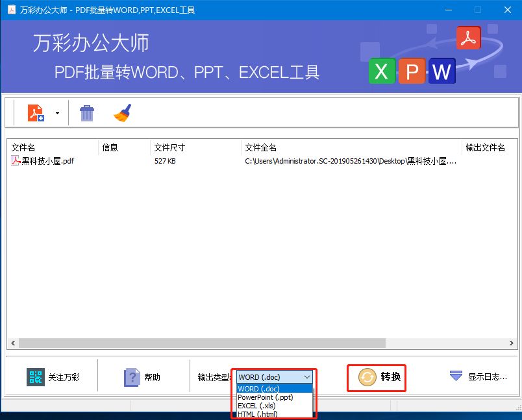Delete selected file with trash icon
Image resolution: width=522 pixels, height=420 pixels.
point(87,113)
